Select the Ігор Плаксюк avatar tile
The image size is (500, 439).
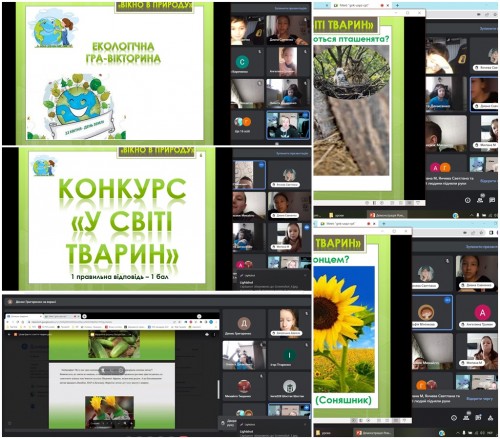tap(289, 355)
